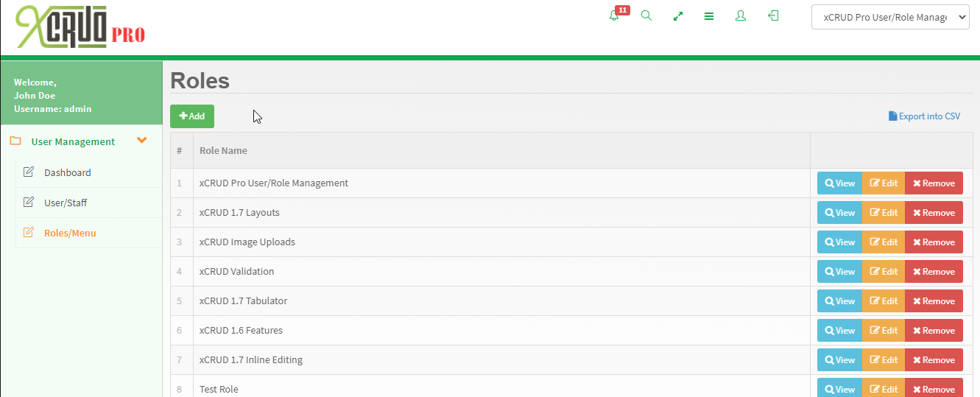Click the User/Staff edit icon in sidebar
980x397 pixels.
(x=29, y=203)
